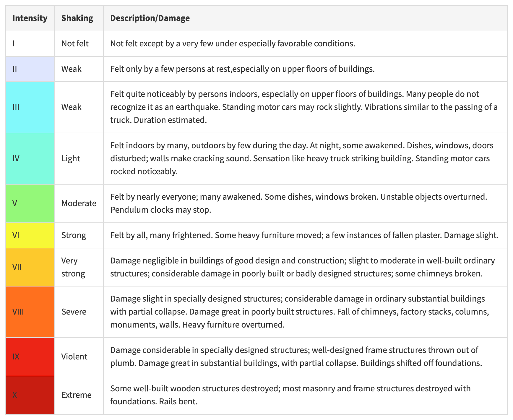Click the 'Very strong' shaking cell
The height and width of the screenshot is (420, 513).
(79, 267)
